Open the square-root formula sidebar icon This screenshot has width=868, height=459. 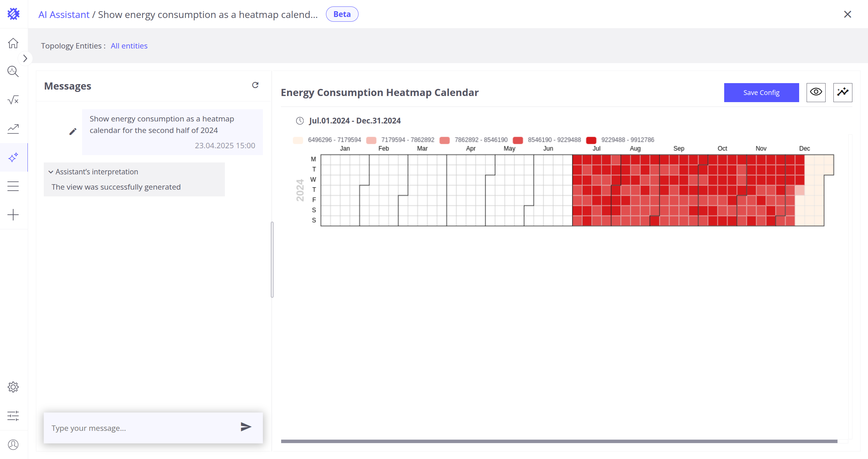[x=13, y=100]
